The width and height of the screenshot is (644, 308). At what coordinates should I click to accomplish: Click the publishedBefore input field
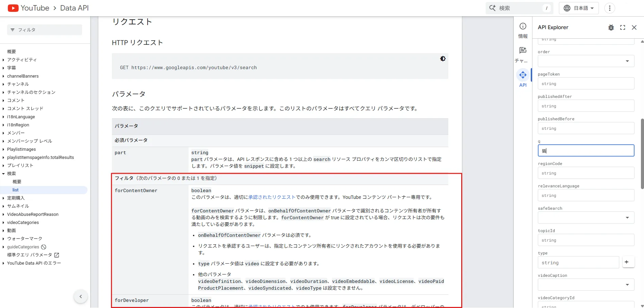click(x=586, y=128)
